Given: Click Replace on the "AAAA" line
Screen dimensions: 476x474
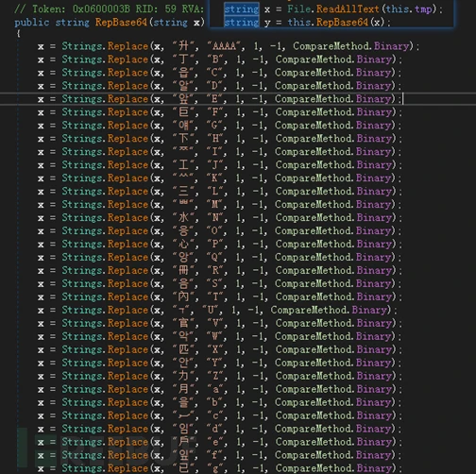Looking at the screenshot, I should click(x=127, y=46).
